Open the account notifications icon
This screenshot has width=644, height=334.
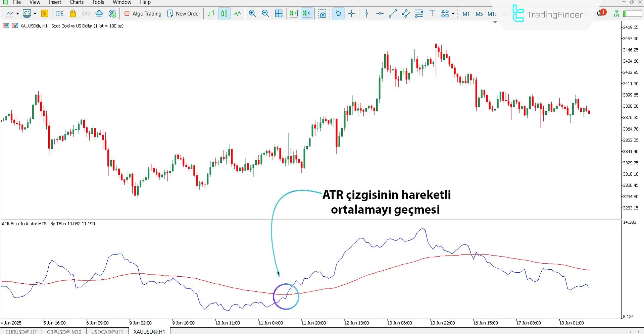(601, 13)
